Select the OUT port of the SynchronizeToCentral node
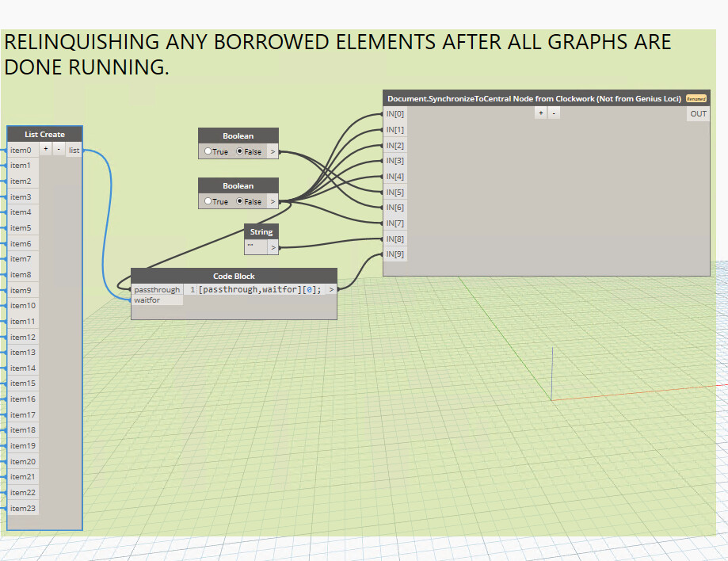 click(x=698, y=114)
